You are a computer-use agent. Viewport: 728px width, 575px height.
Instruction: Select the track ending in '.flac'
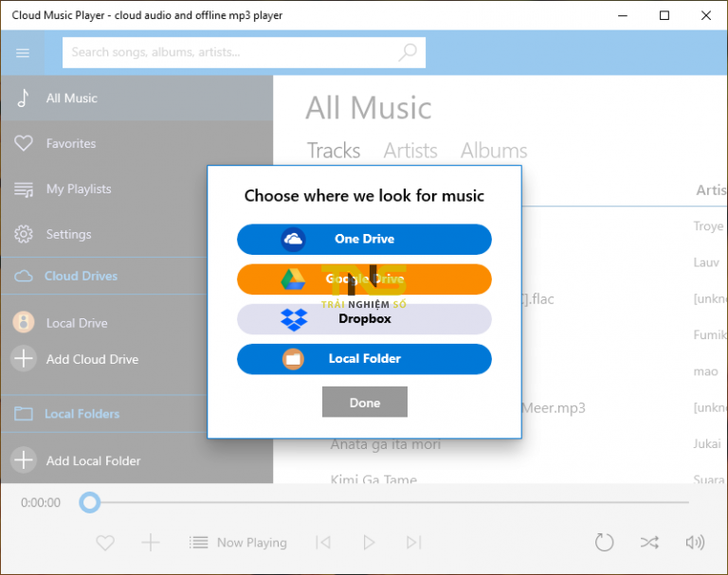click(537, 299)
